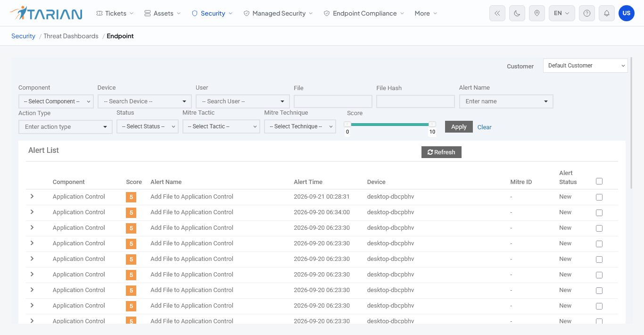Screen dimensions: 644x335
Task: Open the help question mark icon
Action: pos(587,13)
